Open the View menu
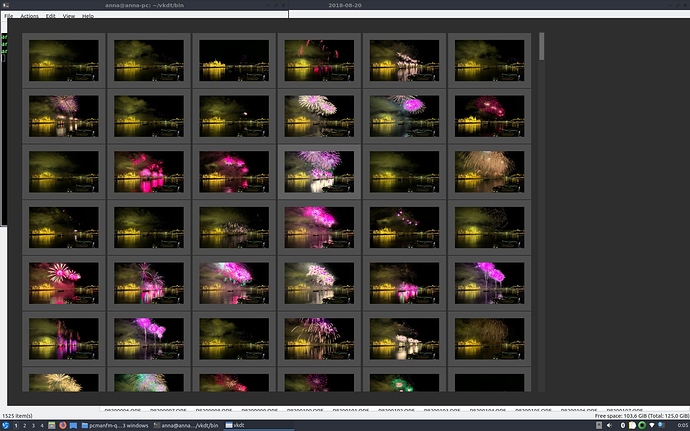The width and height of the screenshot is (690, 431). pos(68,17)
